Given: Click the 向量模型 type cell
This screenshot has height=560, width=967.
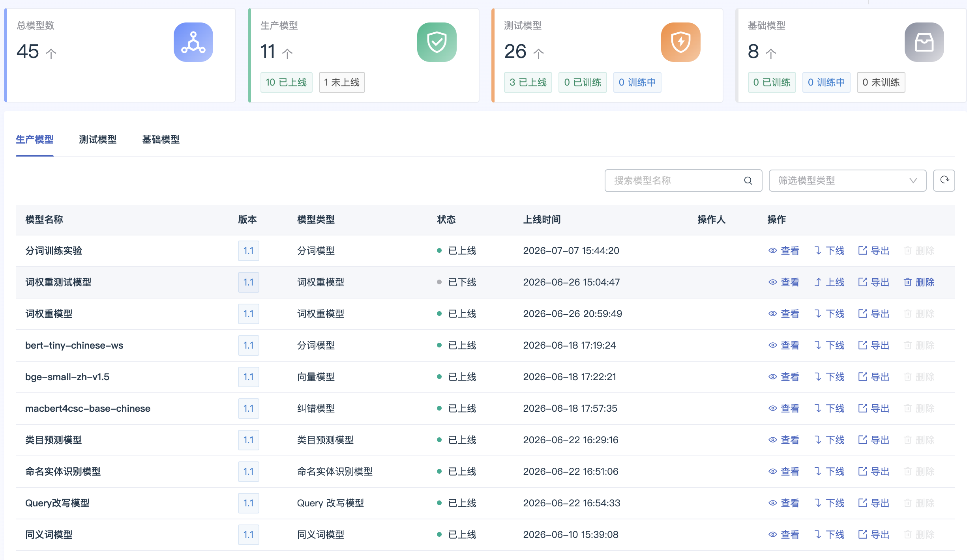Looking at the screenshot, I should [316, 377].
